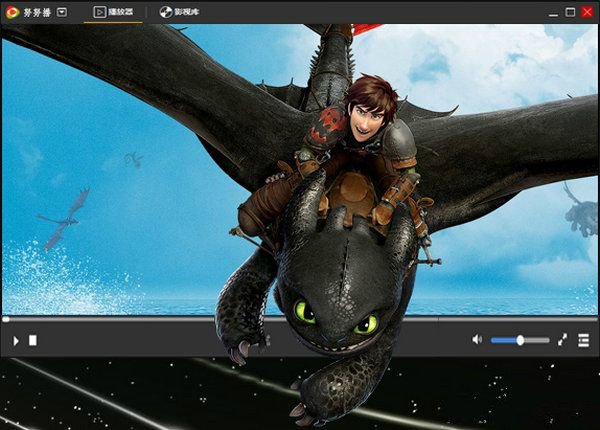The height and width of the screenshot is (430, 600).
Task: Click the video display area
Action: tap(300, 170)
